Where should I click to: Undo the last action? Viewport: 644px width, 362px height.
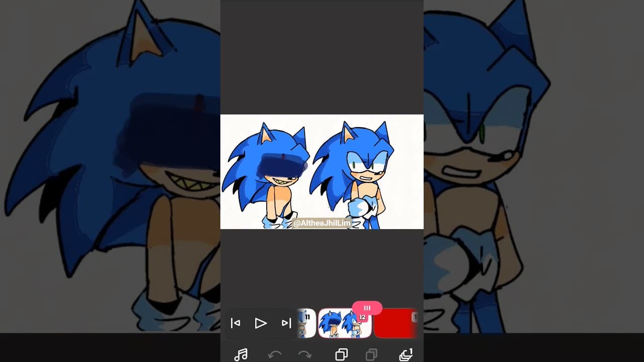(x=275, y=355)
